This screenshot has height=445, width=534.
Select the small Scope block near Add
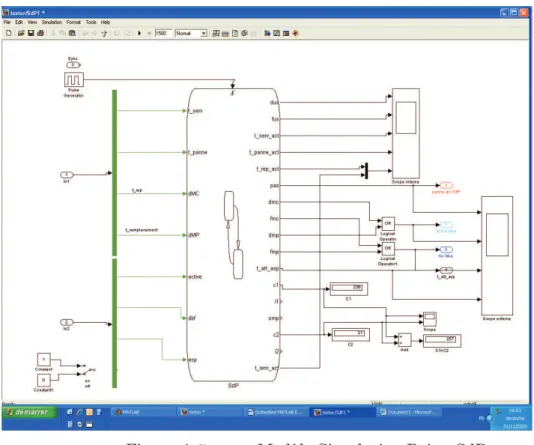pos(429,319)
